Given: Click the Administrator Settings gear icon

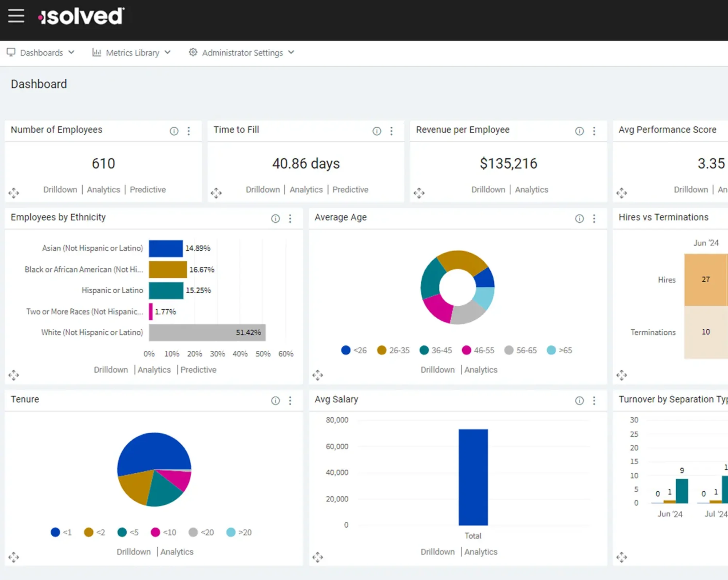Looking at the screenshot, I should (193, 52).
